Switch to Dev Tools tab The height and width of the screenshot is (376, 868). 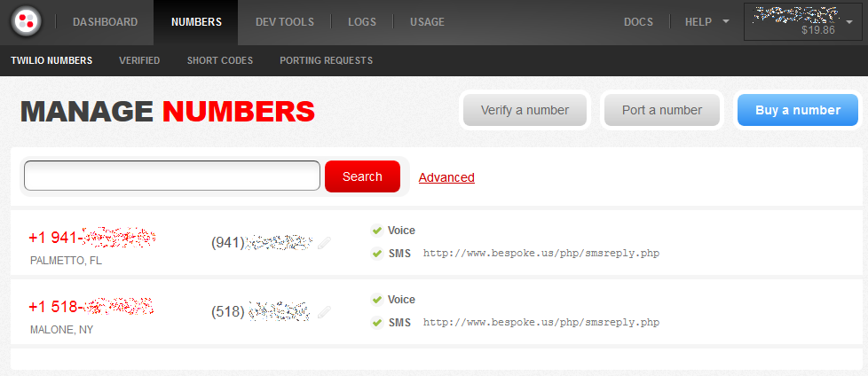click(284, 22)
